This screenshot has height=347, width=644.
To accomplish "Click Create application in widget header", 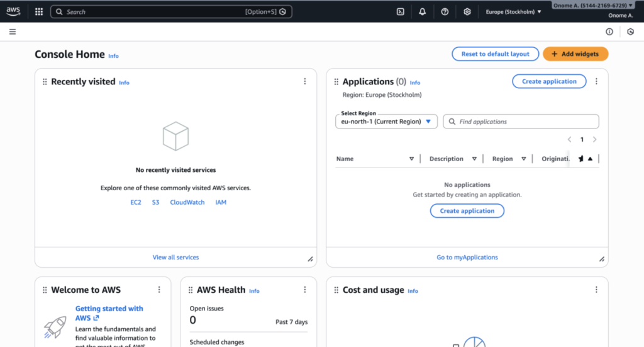I will tap(549, 81).
